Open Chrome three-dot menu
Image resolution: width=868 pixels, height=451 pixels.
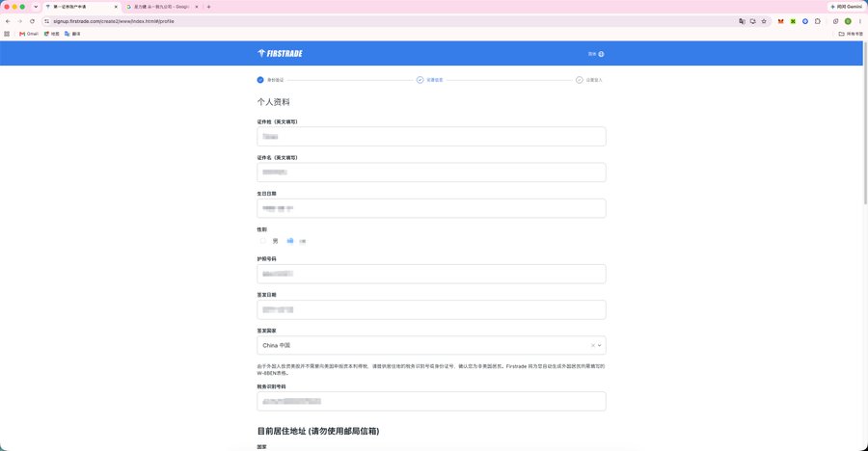860,21
